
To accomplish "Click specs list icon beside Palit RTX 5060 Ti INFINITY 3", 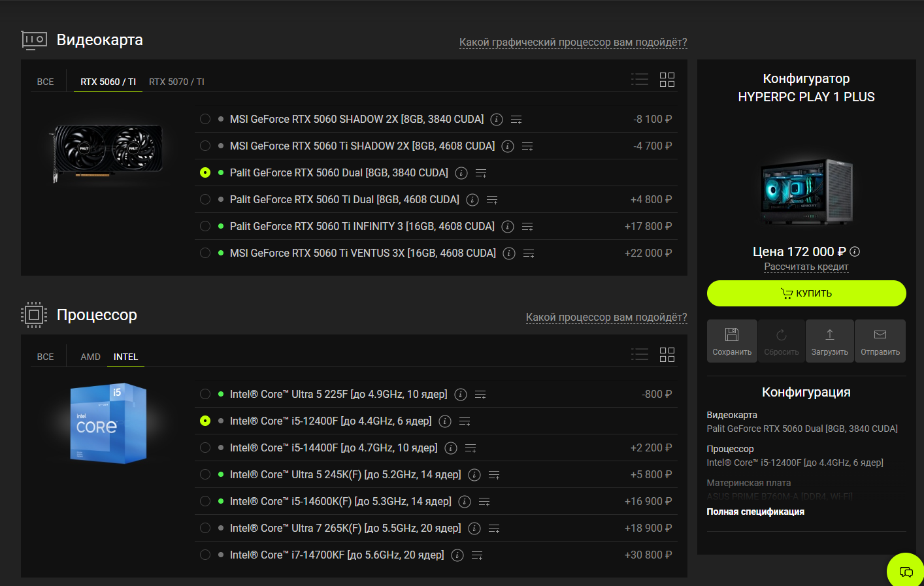I will 527,227.
